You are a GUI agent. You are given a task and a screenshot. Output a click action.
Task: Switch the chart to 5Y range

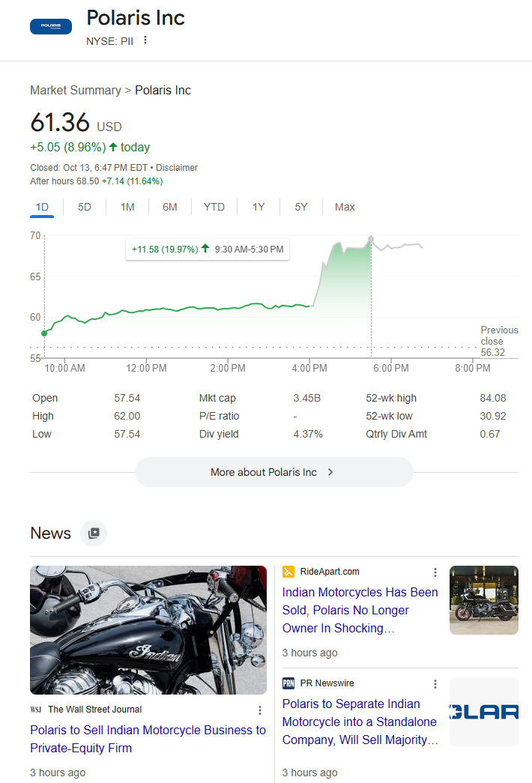300,208
